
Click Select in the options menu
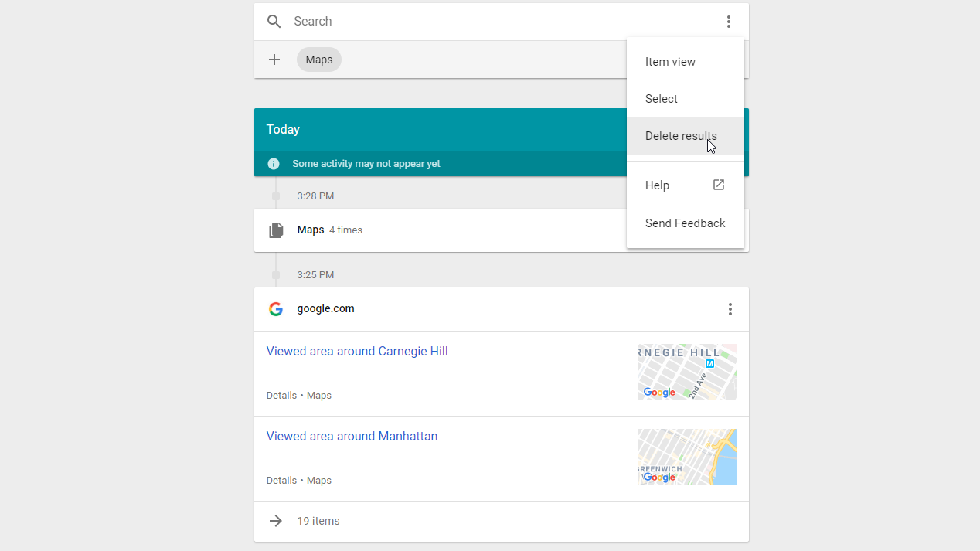[662, 98]
